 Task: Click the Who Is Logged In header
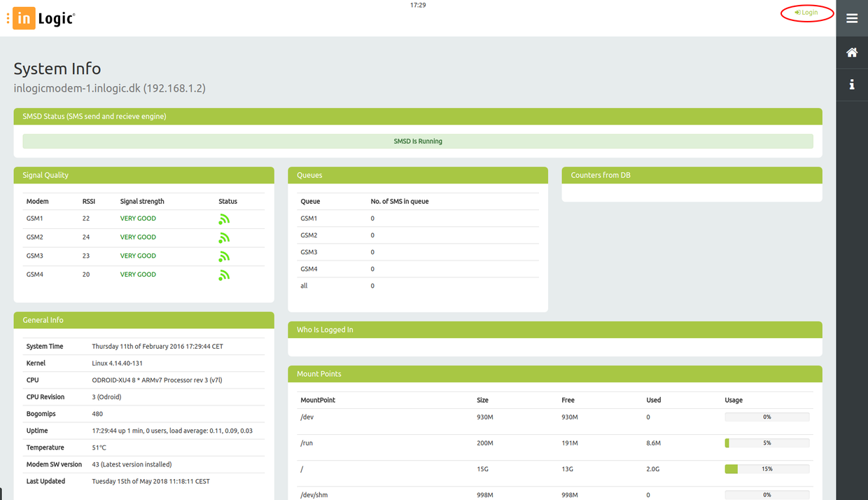click(x=554, y=330)
